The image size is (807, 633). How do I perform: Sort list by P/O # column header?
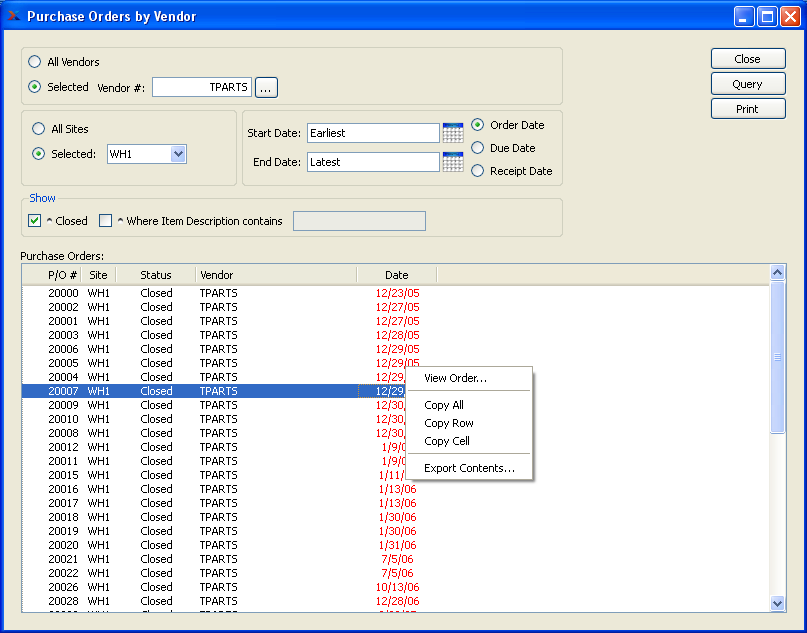[x=62, y=275]
